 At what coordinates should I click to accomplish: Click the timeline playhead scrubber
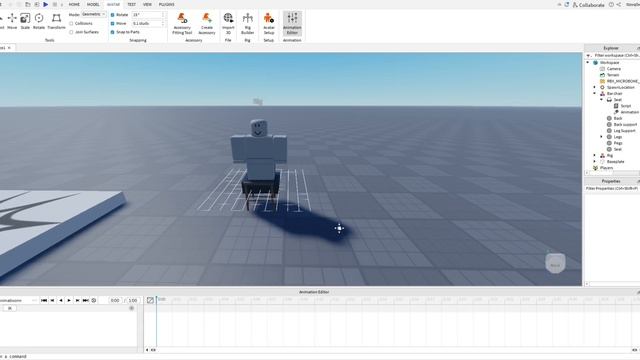click(x=156, y=300)
